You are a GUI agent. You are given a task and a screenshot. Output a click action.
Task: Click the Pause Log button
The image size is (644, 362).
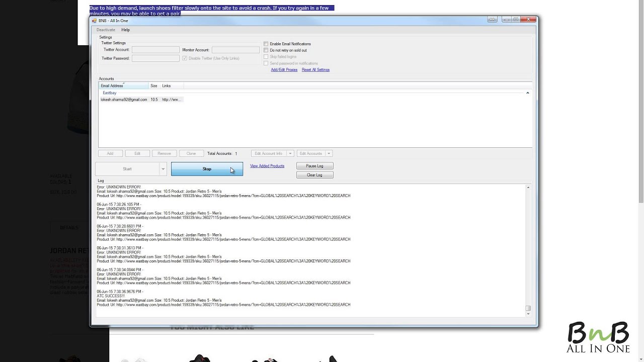point(315,166)
